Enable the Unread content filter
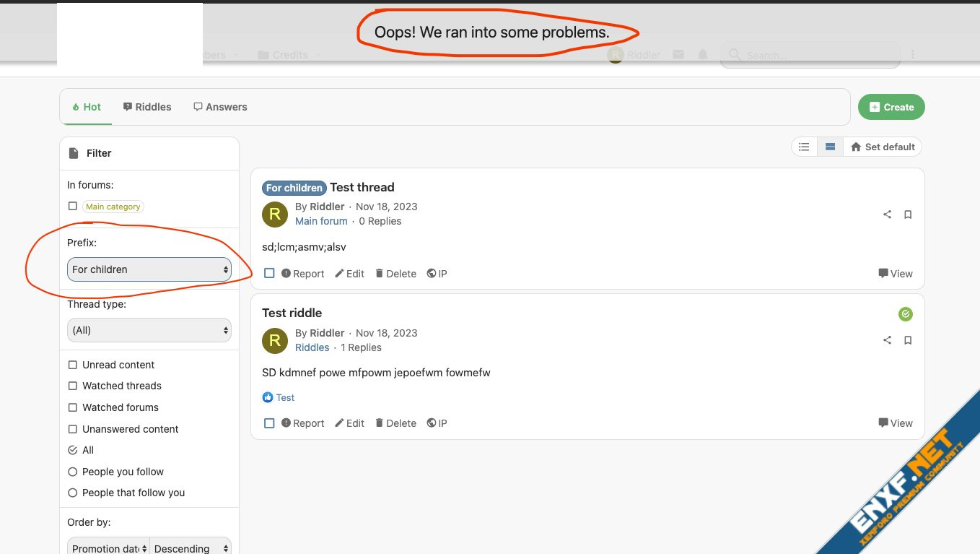This screenshot has height=554, width=980. pos(72,365)
